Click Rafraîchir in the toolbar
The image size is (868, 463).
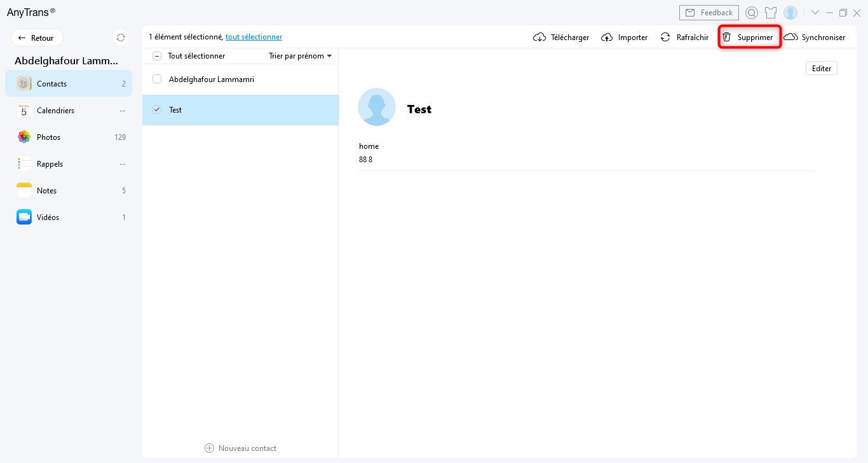684,38
